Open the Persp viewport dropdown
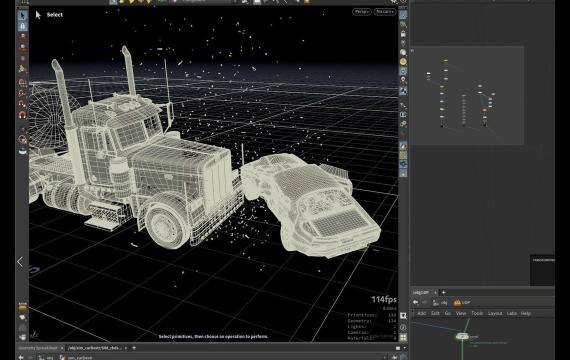This screenshot has width=570, height=360. [362, 12]
